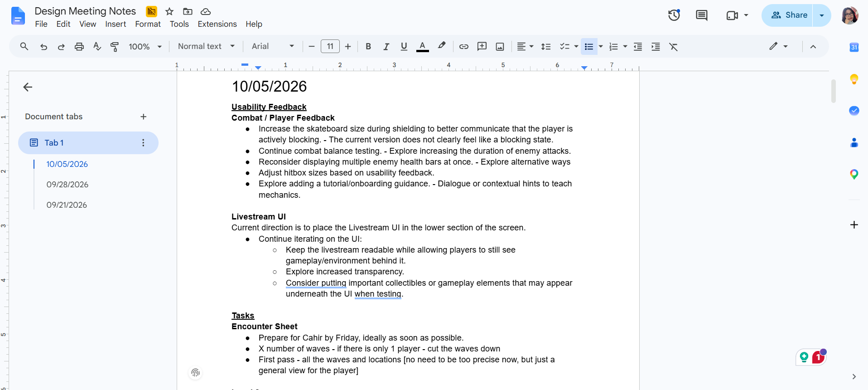This screenshot has height=390, width=868.
Task: Jump to the 09/21/2026 heading
Action: tap(67, 205)
